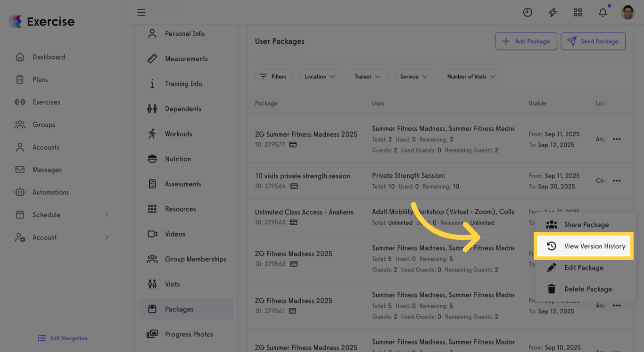The height and width of the screenshot is (352, 644).
Task: Open the Location filter dropdown
Action: point(321,76)
